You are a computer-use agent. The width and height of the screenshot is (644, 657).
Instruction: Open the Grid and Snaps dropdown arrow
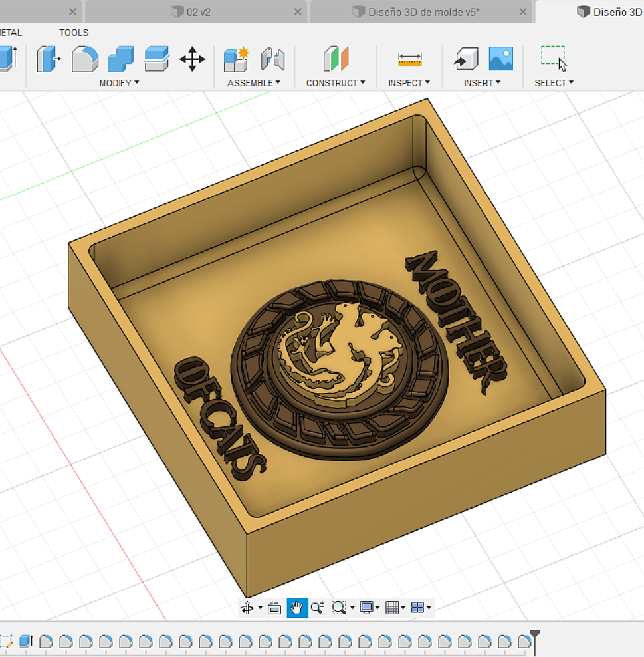pyautogui.click(x=403, y=608)
